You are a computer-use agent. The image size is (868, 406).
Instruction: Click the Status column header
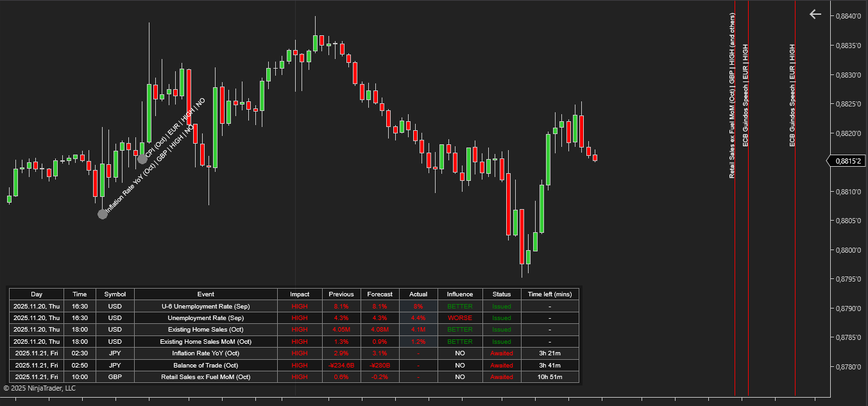[501, 294]
